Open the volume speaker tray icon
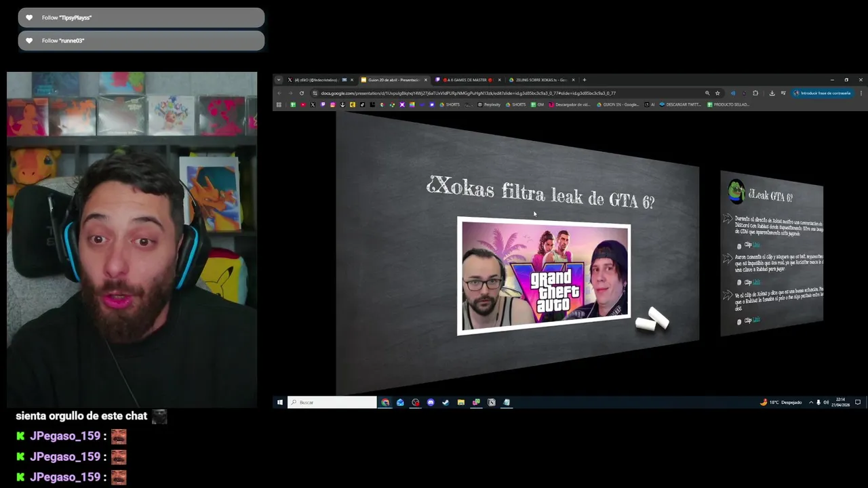 coord(826,403)
